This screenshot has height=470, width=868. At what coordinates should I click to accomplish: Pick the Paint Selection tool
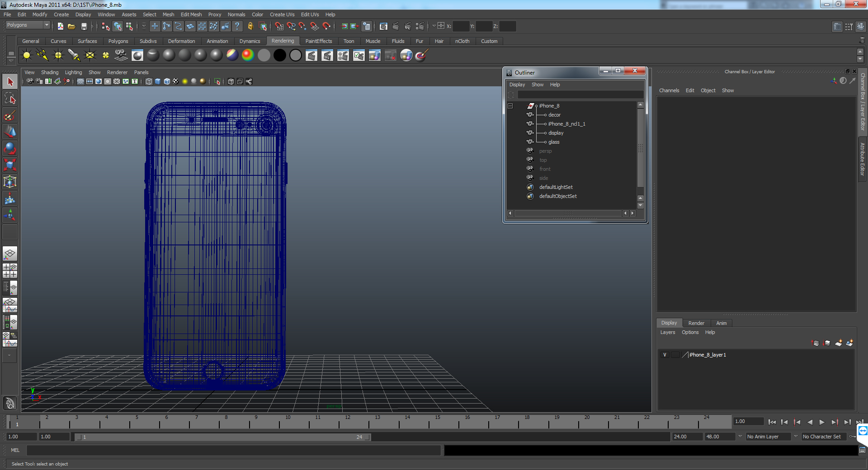(10, 115)
